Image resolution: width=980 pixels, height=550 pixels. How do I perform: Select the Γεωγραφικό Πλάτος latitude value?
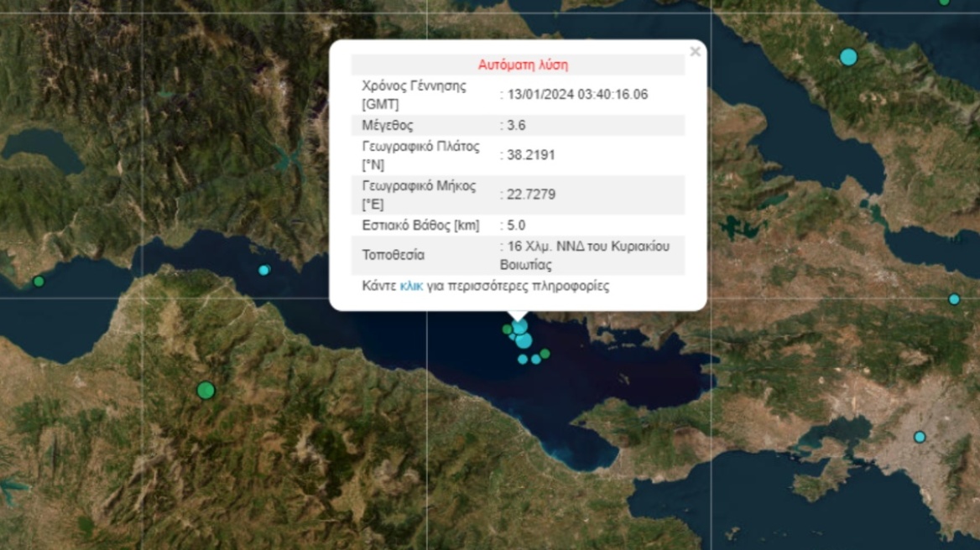pos(530,154)
